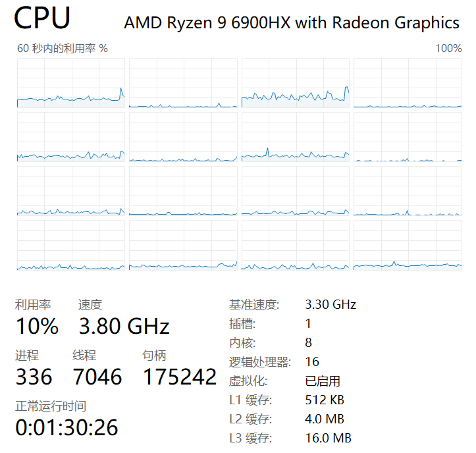Click the uptime value 0:01:30:26
The height and width of the screenshot is (453, 476).
click(x=66, y=427)
